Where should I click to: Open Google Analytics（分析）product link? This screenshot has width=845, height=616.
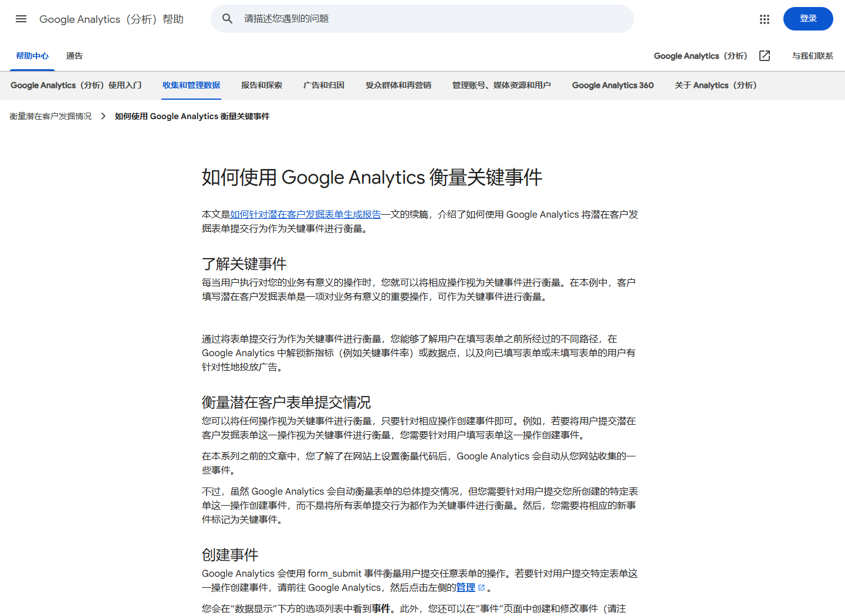(x=701, y=56)
